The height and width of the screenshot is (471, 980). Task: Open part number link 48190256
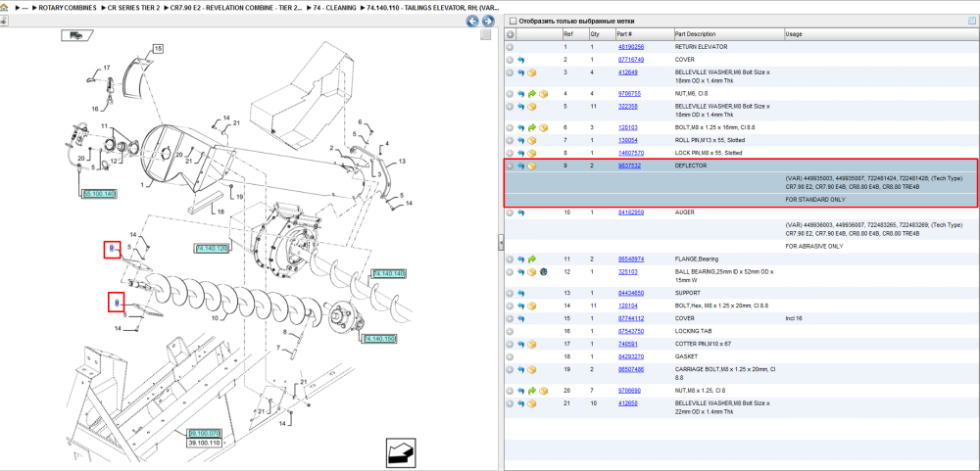point(630,47)
